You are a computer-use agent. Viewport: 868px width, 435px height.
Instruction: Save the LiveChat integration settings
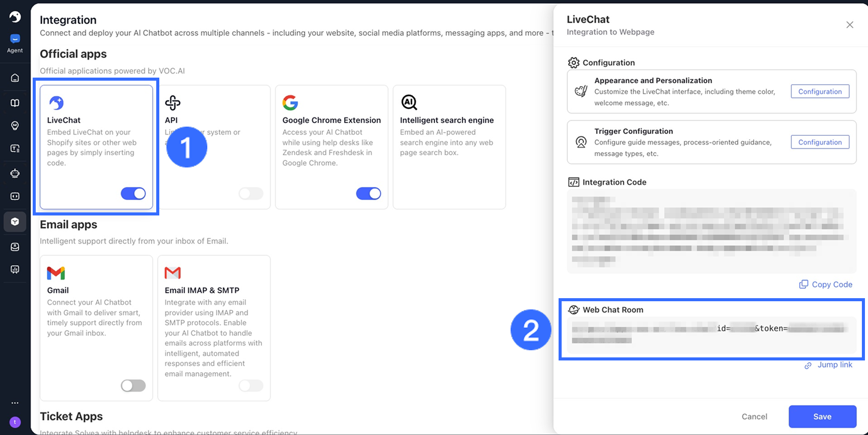coord(822,417)
